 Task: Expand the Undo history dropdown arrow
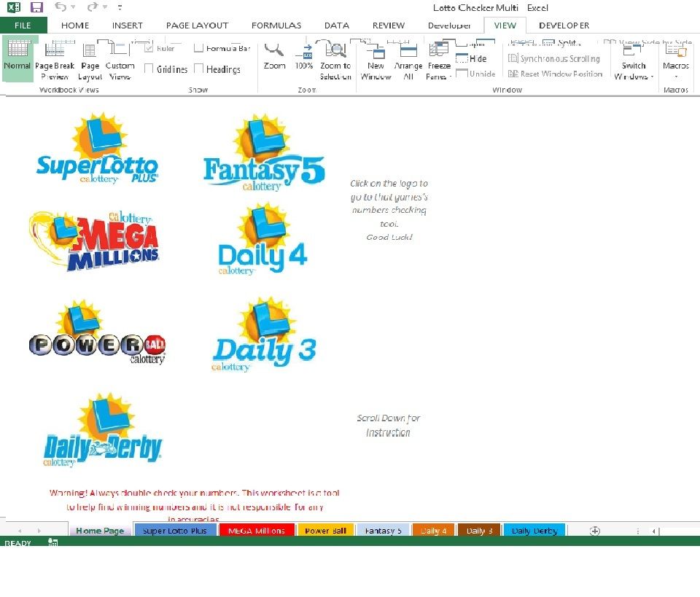coord(73,7)
